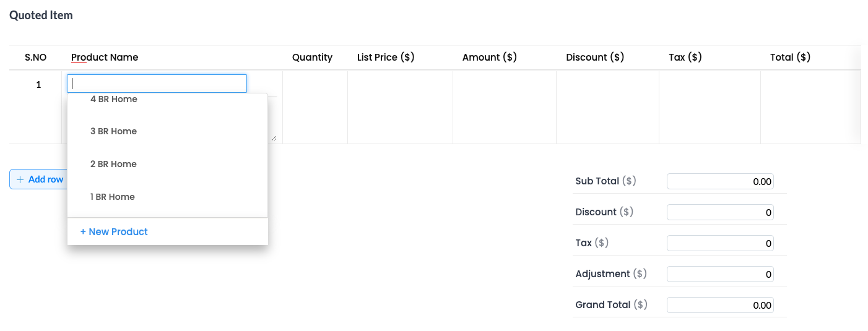Click the + New Product link
Screen dimensions: 868x331
[114, 232]
